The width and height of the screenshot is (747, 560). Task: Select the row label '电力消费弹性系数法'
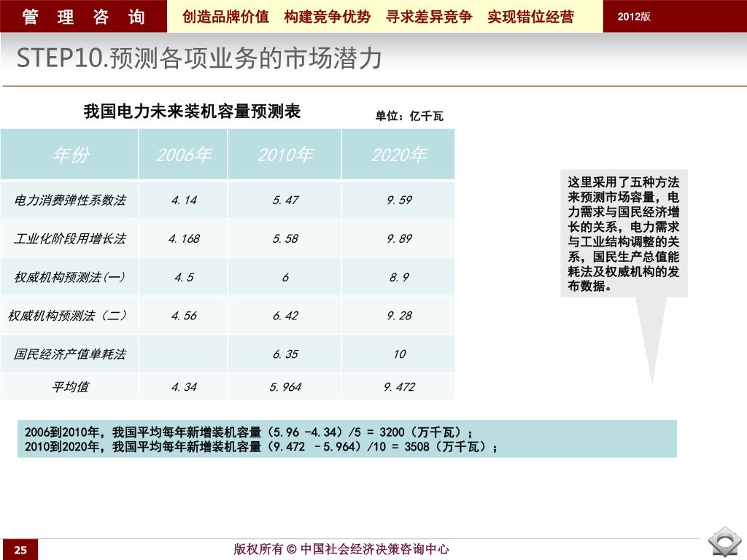(x=70, y=200)
